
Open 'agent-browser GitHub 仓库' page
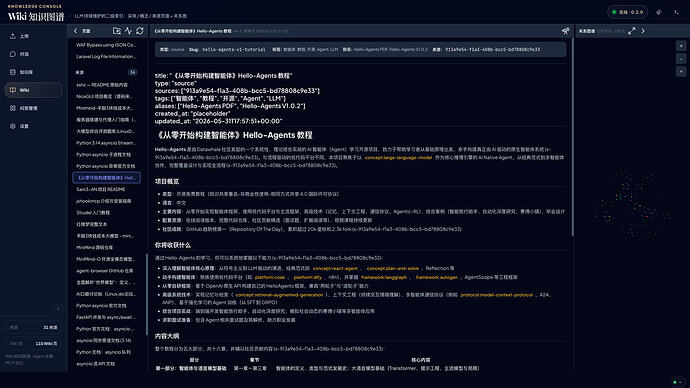click(106, 271)
